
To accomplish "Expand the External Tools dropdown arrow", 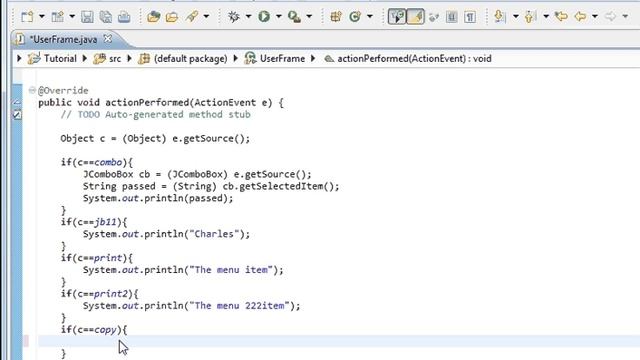I will (309, 17).
